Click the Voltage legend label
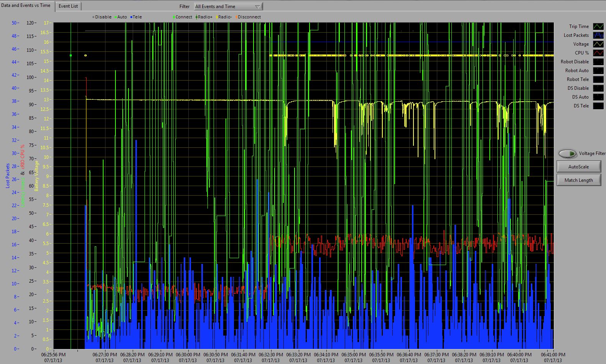The image size is (606, 364). pyautogui.click(x=581, y=44)
